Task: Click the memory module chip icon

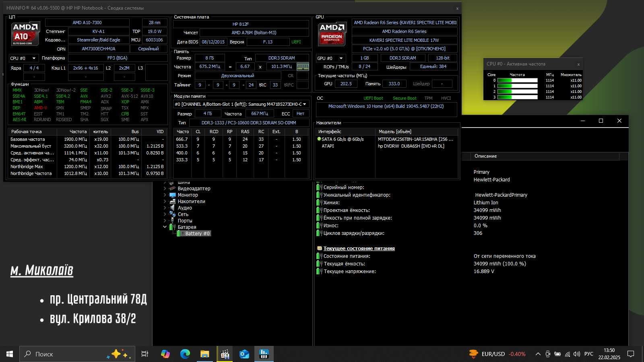Action: click(303, 67)
